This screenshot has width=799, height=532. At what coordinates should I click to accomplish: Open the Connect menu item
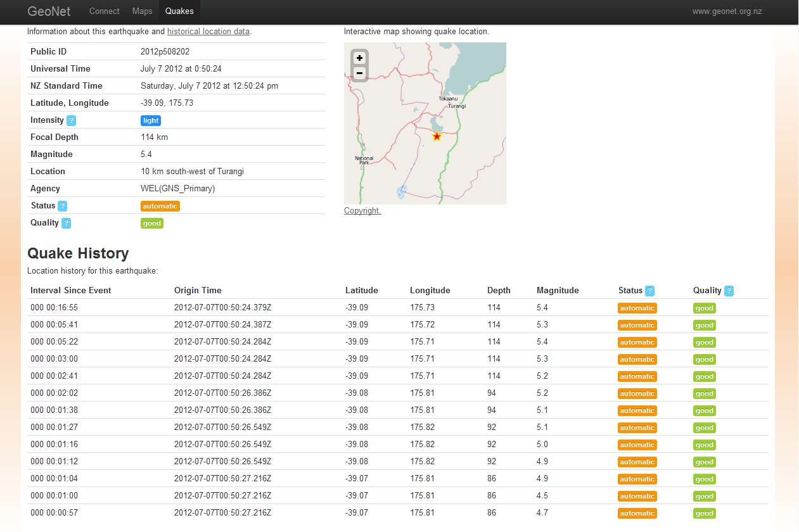105,11
